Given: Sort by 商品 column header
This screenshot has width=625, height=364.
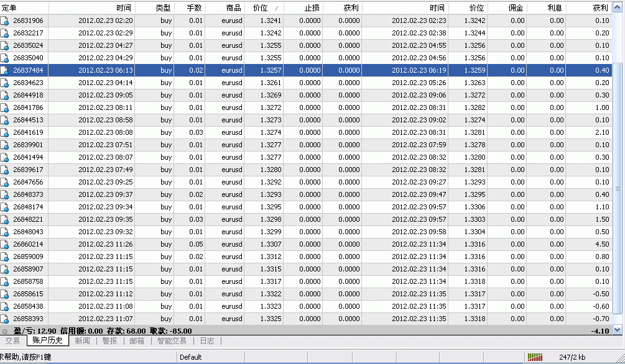Looking at the screenshot, I should (225, 8).
